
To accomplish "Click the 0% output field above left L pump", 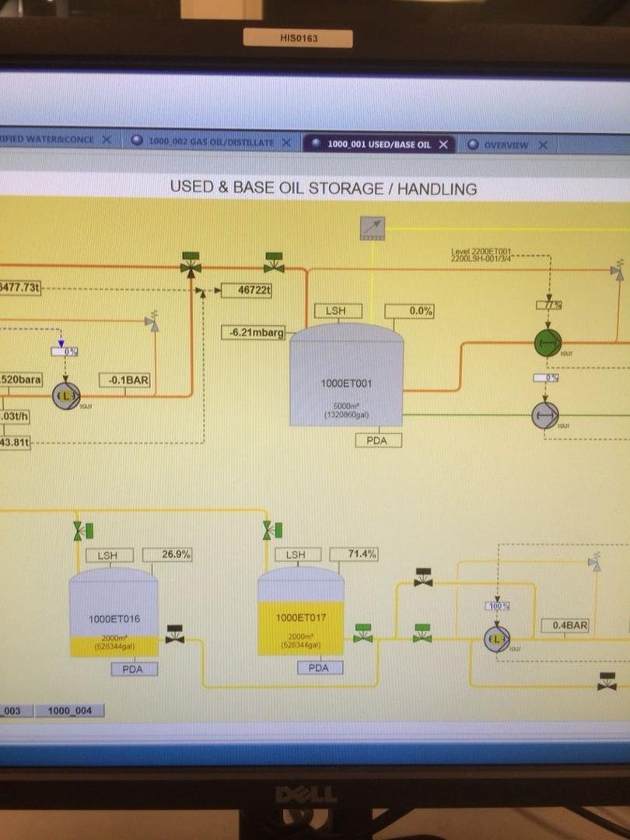I will point(65,352).
